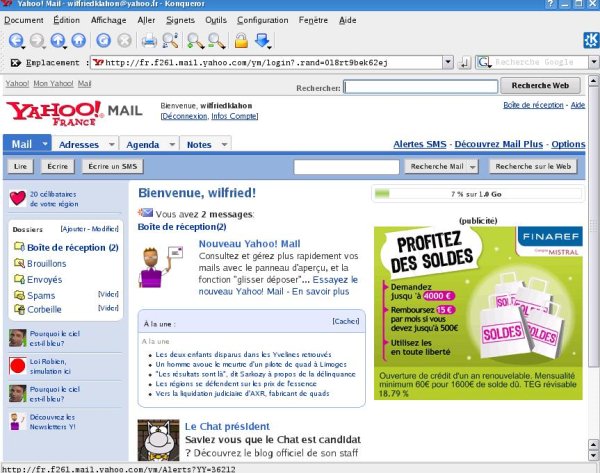Expand the Agenda tab dropdown arrow

tap(172, 144)
